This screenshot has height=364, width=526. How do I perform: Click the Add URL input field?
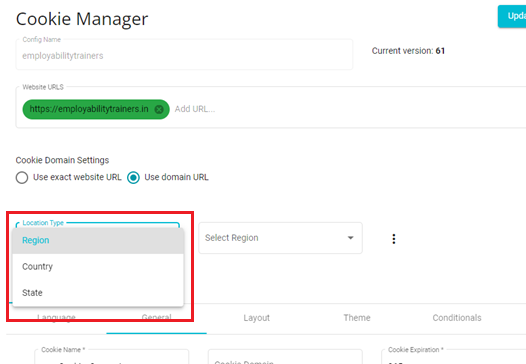pyautogui.click(x=195, y=109)
